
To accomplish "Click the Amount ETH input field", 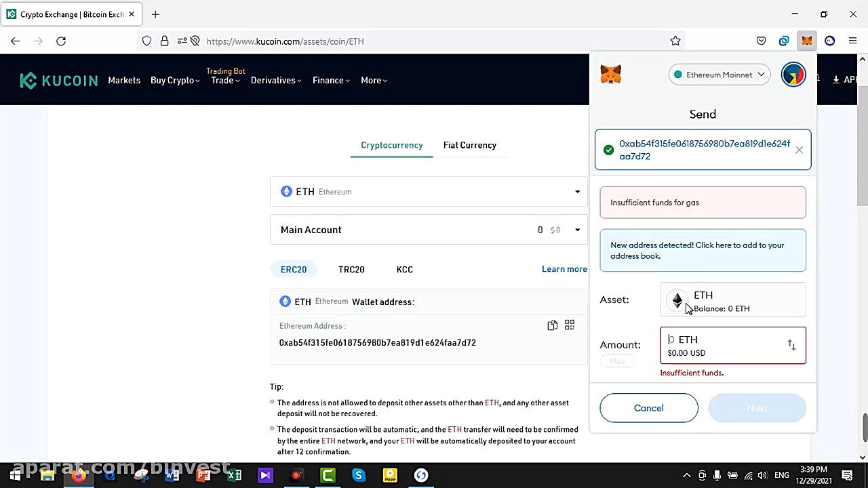I will point(733,346).
